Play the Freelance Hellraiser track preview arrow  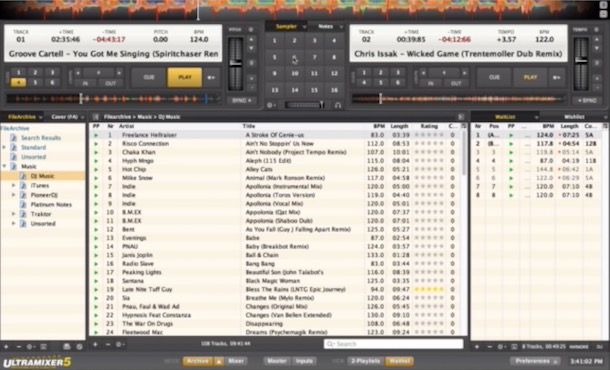point(96,135)
